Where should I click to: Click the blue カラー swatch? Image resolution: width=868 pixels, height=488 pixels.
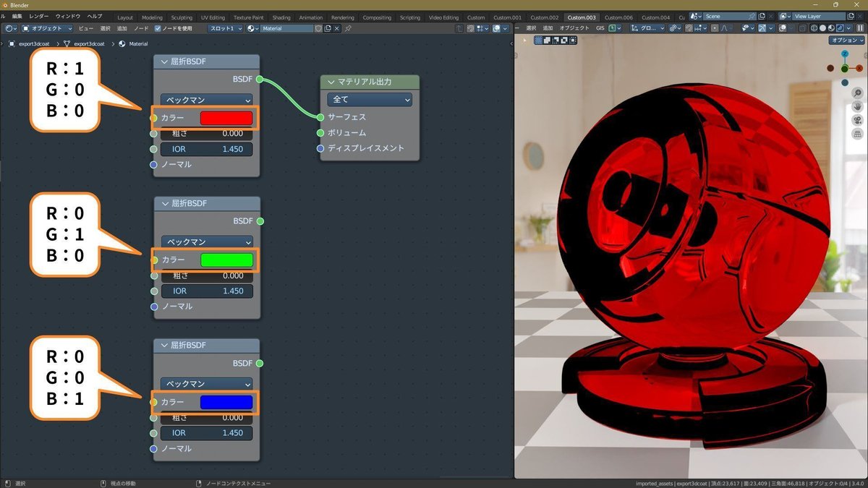click(226, 402)
